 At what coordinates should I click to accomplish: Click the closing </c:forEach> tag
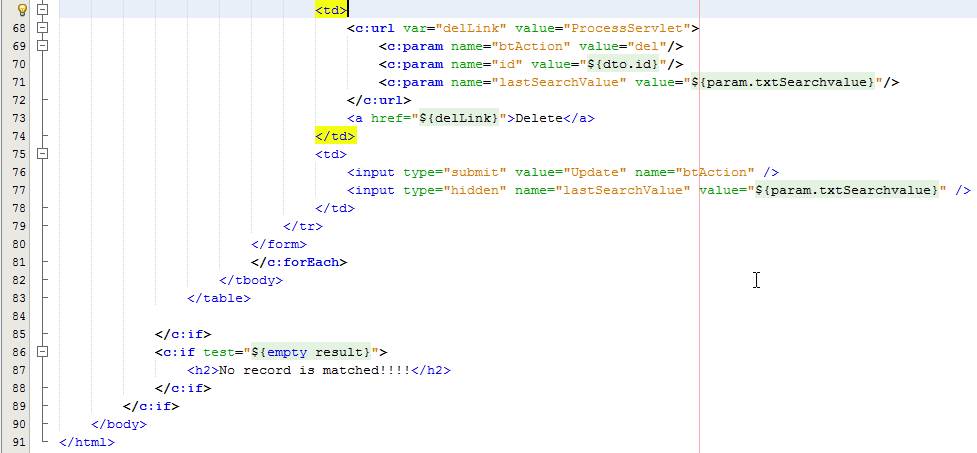point(299,262)
